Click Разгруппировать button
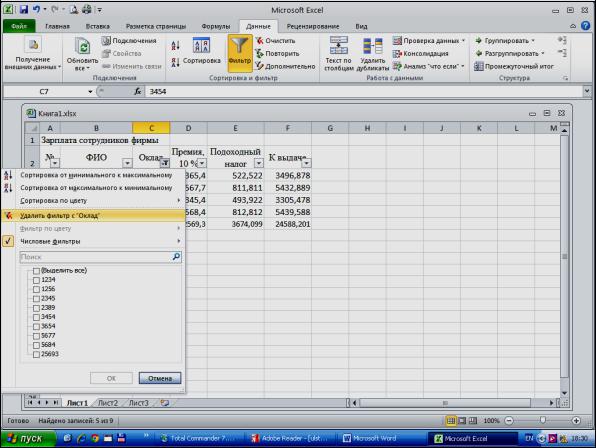 [510, 53]
